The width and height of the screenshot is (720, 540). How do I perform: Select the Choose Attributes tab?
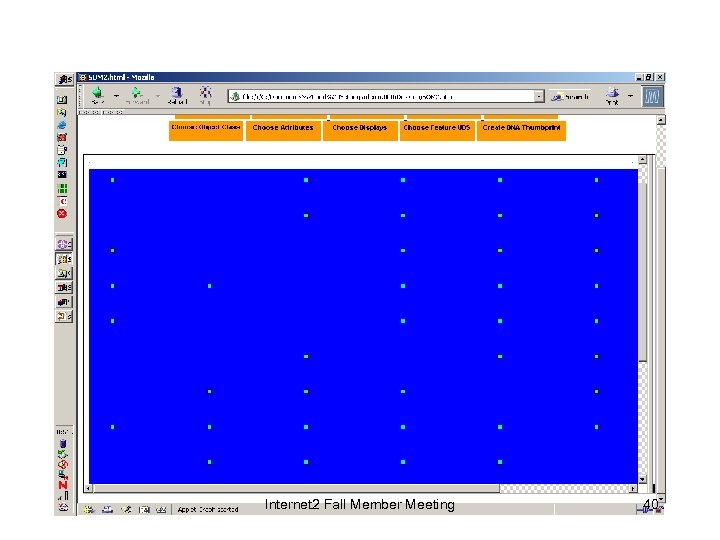[283, 130]
